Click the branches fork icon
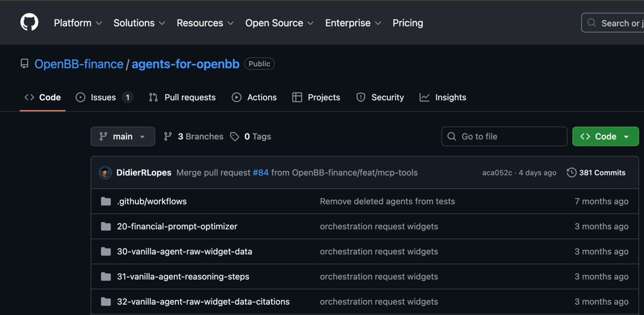Screen dimensions: 644x315 [x=168, y=137]
